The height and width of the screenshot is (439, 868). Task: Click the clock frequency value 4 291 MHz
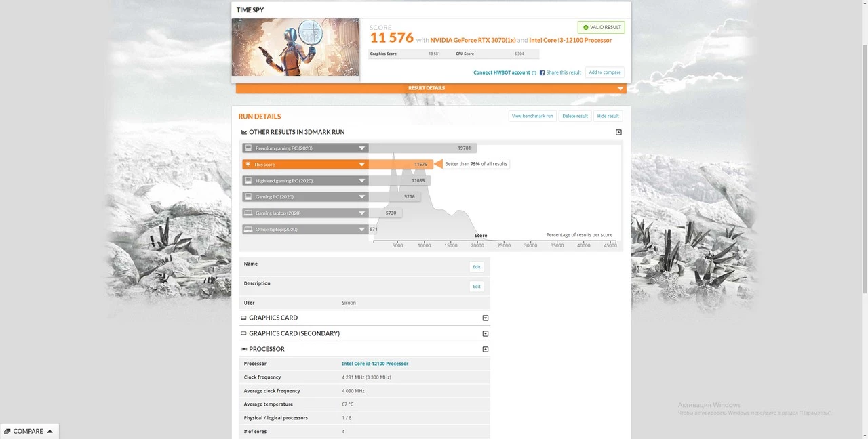pyautogui.click(x=366, y=377)
